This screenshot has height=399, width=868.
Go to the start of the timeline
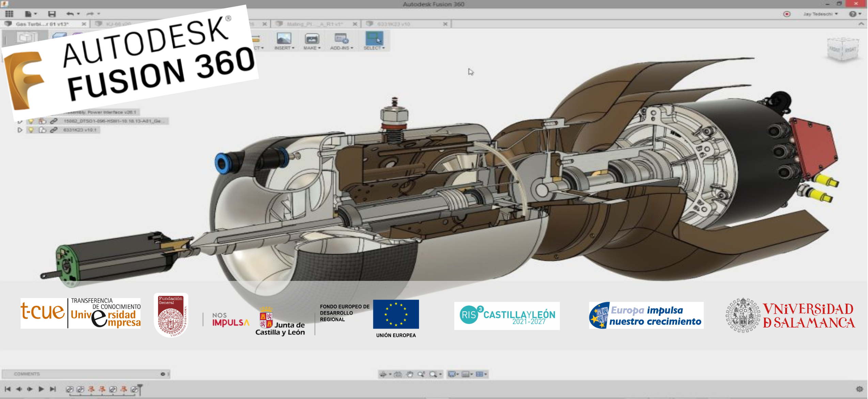(7, 389)
